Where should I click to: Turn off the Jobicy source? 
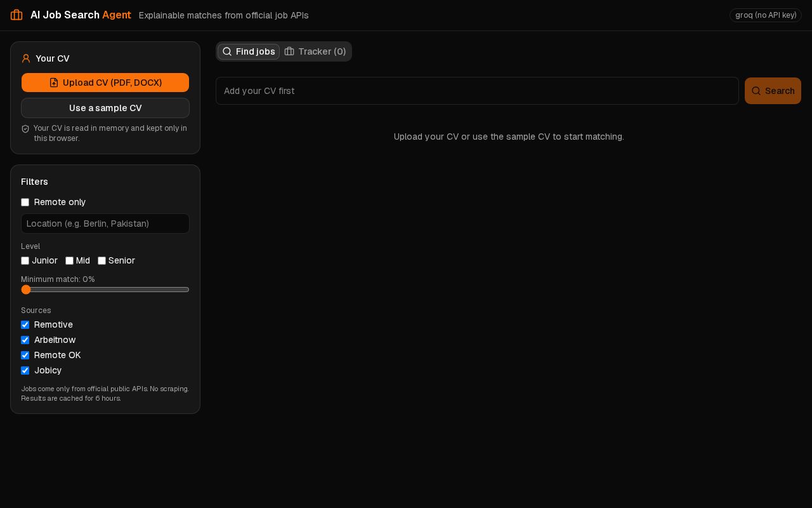pos(25,371)
